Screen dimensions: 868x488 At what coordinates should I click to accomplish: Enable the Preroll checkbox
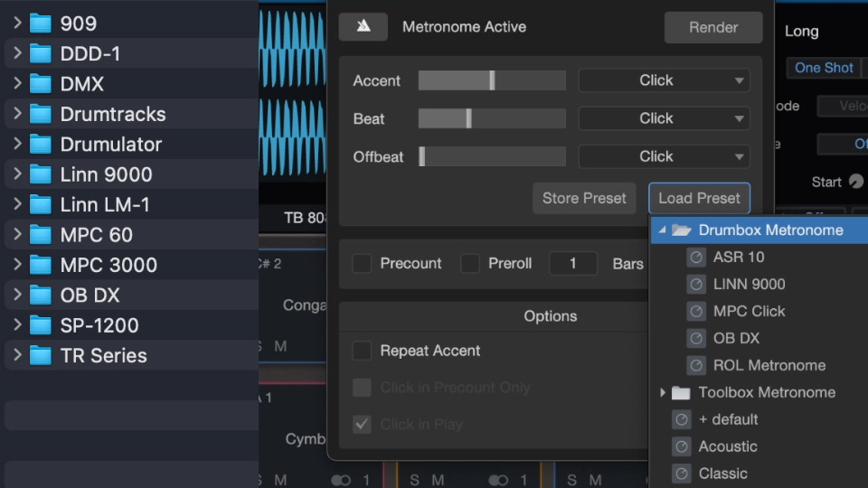click(x=470, y=264)
